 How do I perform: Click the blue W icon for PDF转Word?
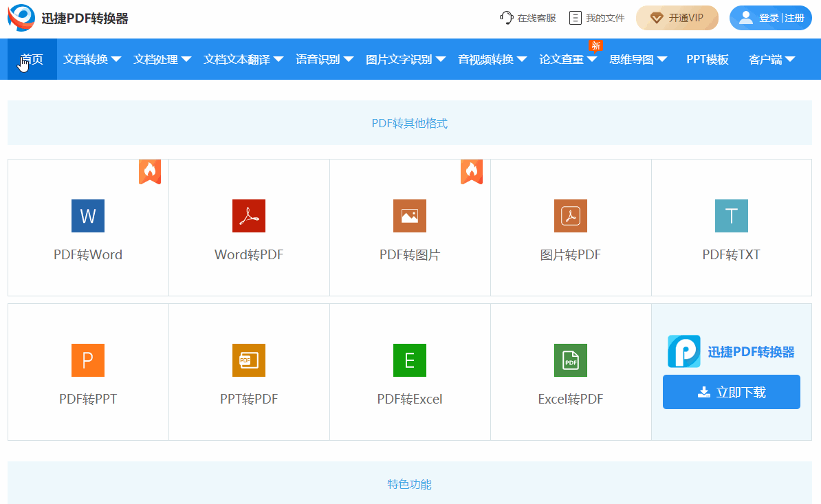pos(88,216)
